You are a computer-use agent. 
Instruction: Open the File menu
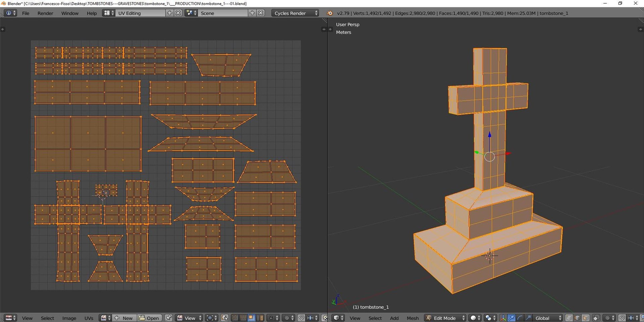click(25, 13)
